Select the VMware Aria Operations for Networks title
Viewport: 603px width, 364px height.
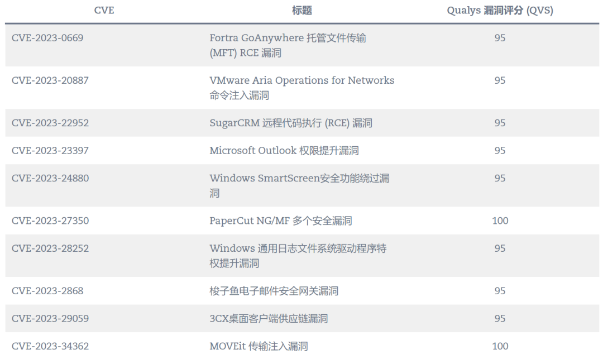[x=301, y=80]
